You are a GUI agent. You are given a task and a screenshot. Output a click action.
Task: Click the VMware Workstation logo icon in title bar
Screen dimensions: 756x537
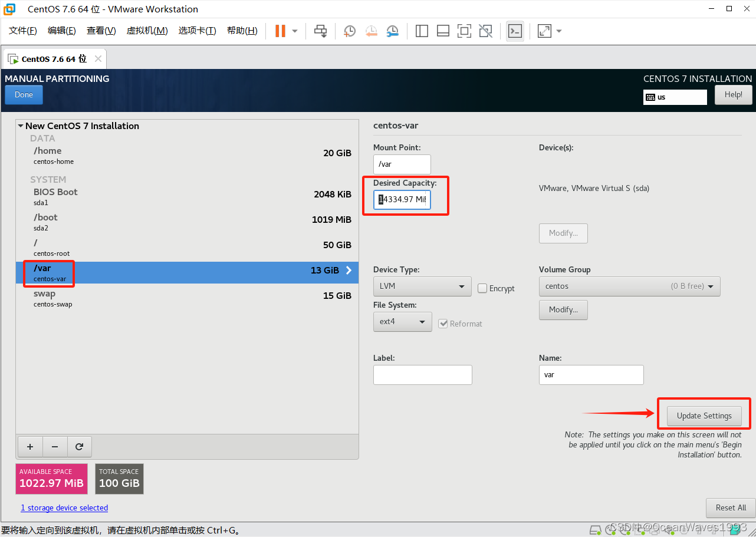[9, 9]
